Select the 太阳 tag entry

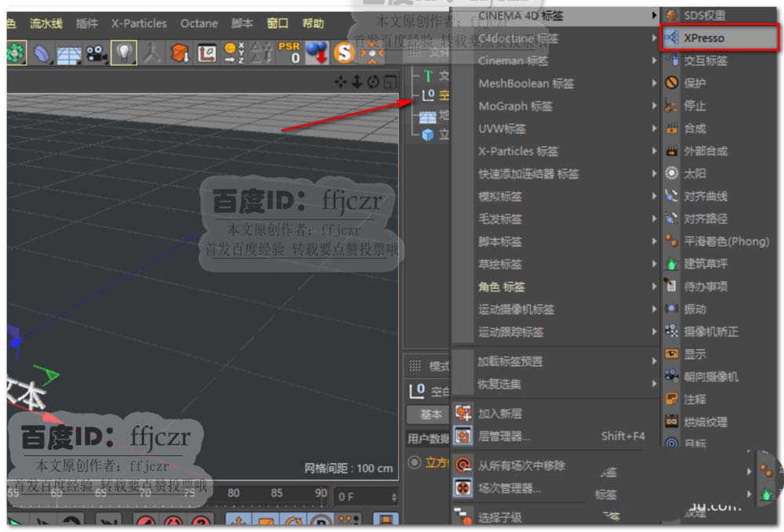point(719,173)
